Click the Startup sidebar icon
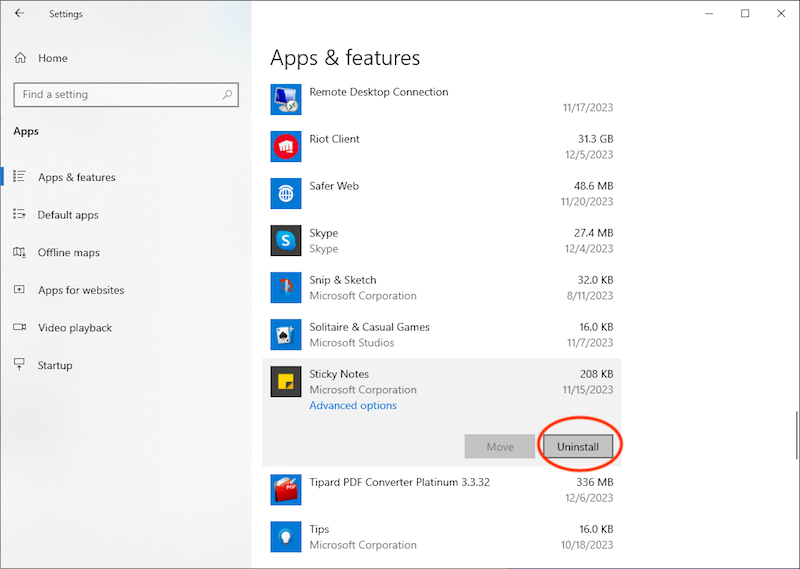Image resolution: width=800 pixels, height=569 pixels. (x=19, y=364)
